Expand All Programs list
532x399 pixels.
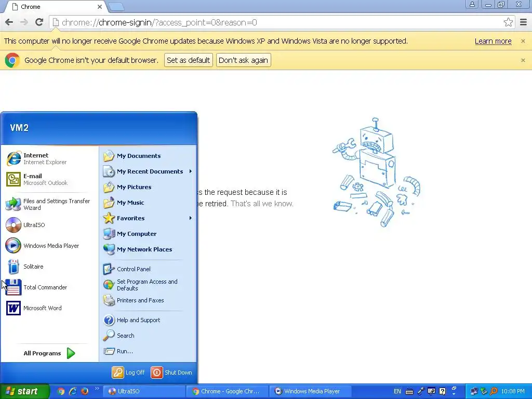[49, 353]
